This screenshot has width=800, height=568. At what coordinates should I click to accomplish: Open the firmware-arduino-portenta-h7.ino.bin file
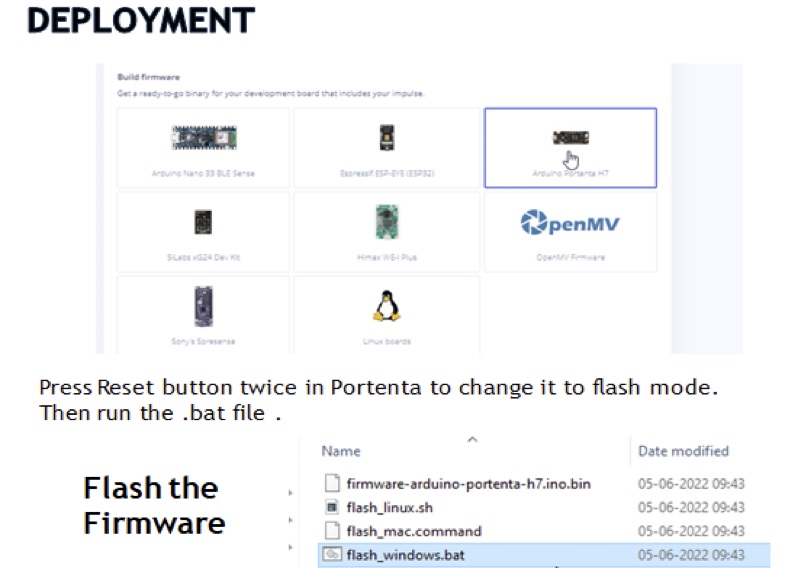pos(468,483)
